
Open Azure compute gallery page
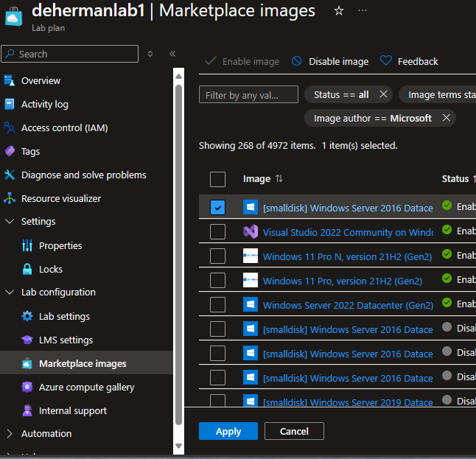[86, 387]
